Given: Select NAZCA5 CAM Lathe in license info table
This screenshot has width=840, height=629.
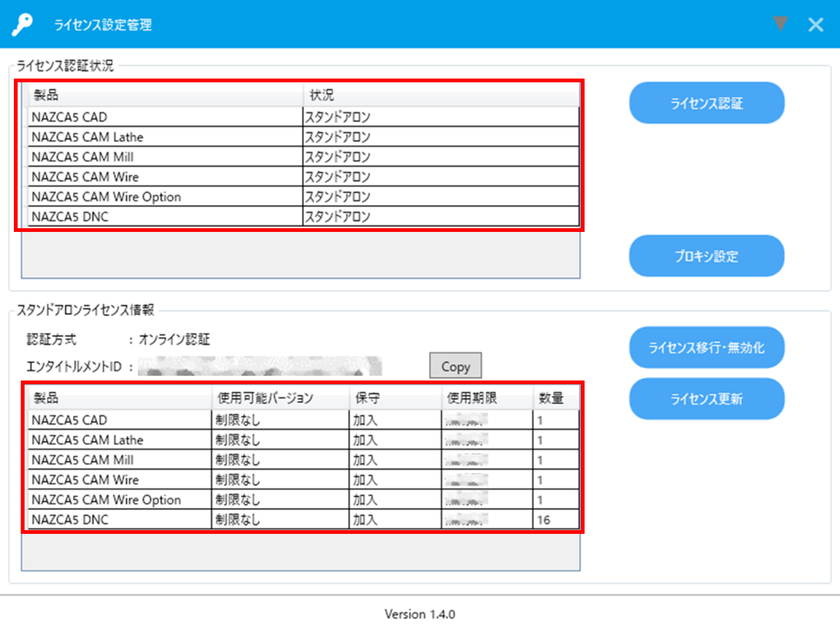Looking at the screenshot, I should tap(120, 440).
